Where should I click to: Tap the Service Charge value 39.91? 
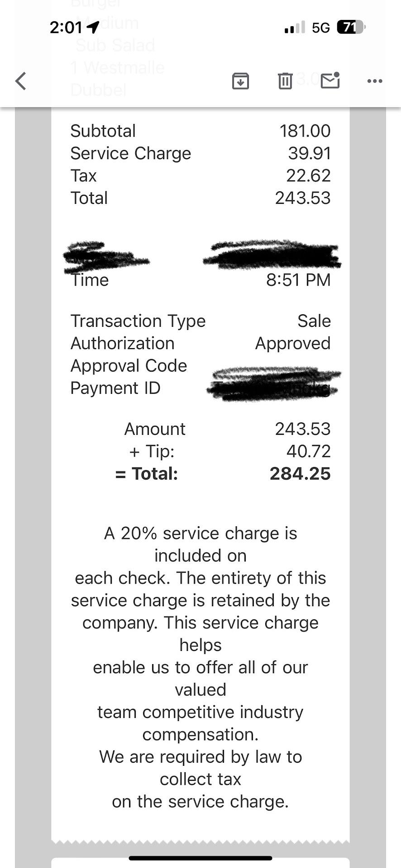tap(309, 153)
